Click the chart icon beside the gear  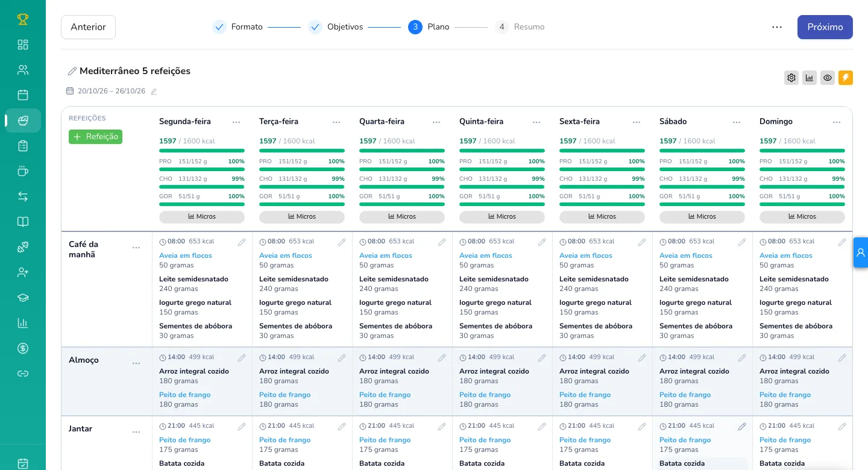point(810,78)
